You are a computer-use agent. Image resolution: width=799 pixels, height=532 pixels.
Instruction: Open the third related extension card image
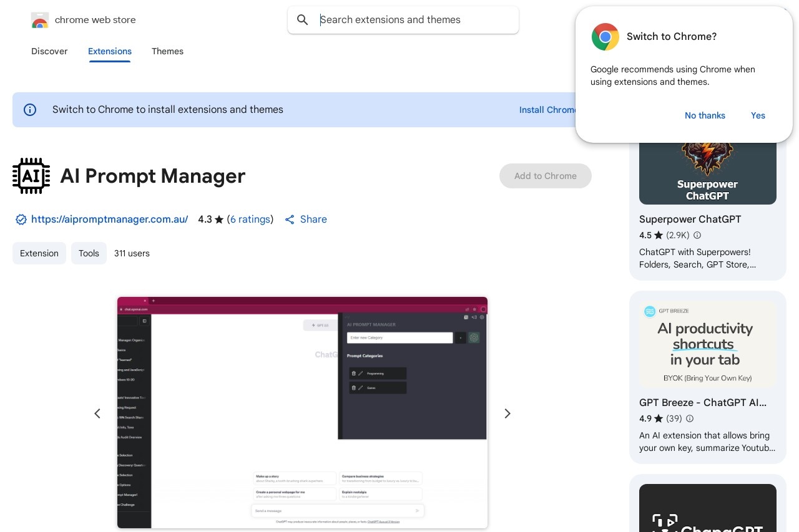tap(708, 508)
